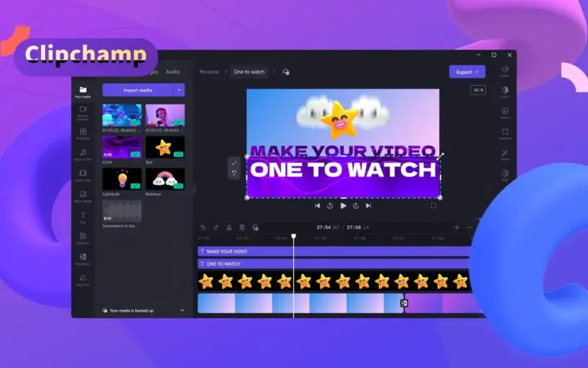Duplicate the selected clip in timeline
Image resolution: width=588 pixels, height=368 pixels.
[x=256, y=227]
